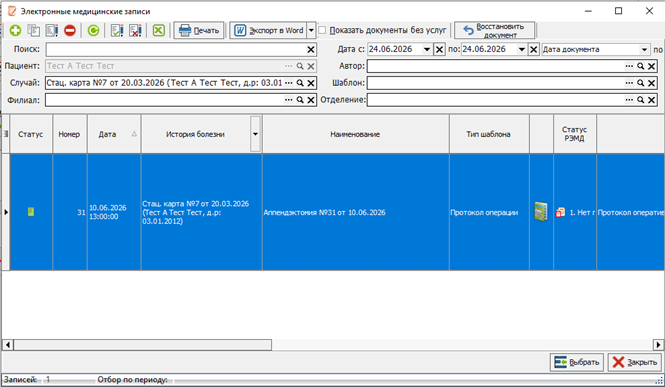Open Филиал lookup via ellipsis icon

pyautogui.click(x=288, y=100)
